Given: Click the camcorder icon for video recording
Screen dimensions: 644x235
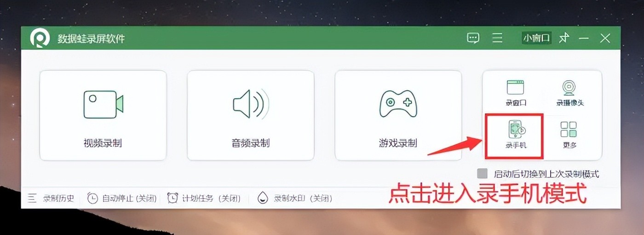Looking at the screenshot, I should tap(103, 104).
